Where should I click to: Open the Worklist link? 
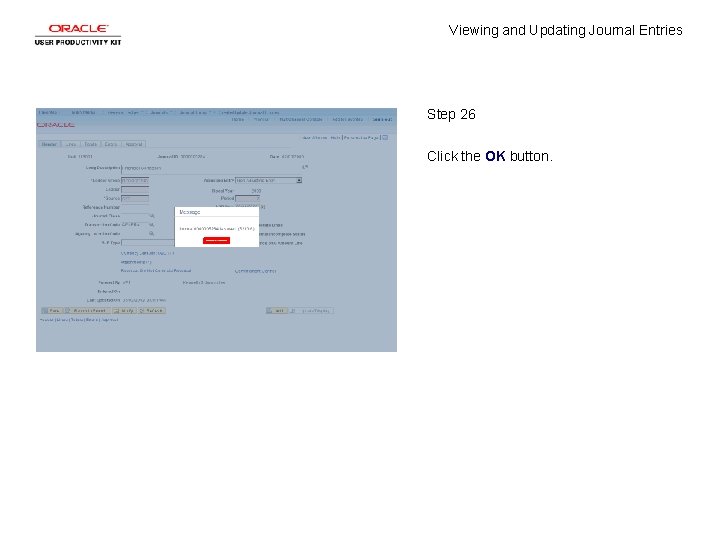[261, 119]
